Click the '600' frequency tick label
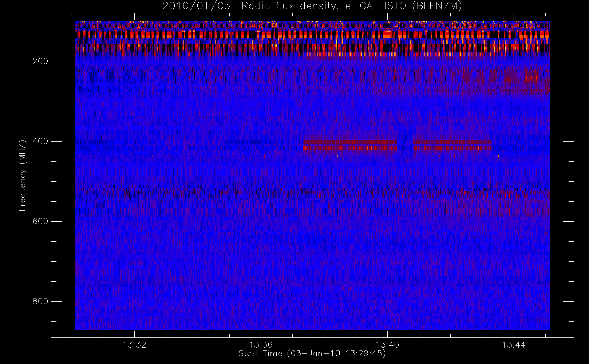This screenshot has height=364, width=589. tap(40, 221)
